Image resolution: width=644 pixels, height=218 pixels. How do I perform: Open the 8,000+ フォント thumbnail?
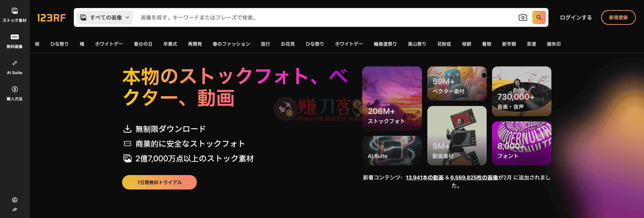pyautogui.click(x=522, y=143)
